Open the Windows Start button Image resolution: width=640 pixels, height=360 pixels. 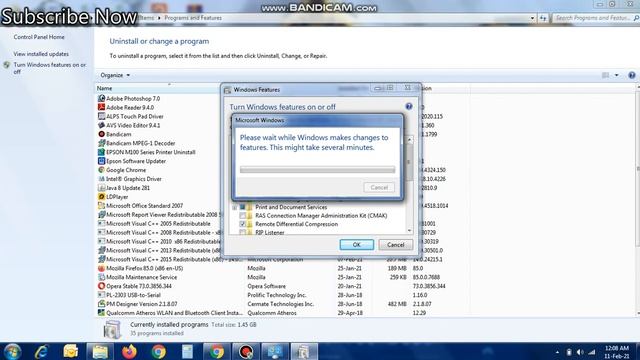tap(13, 351)
